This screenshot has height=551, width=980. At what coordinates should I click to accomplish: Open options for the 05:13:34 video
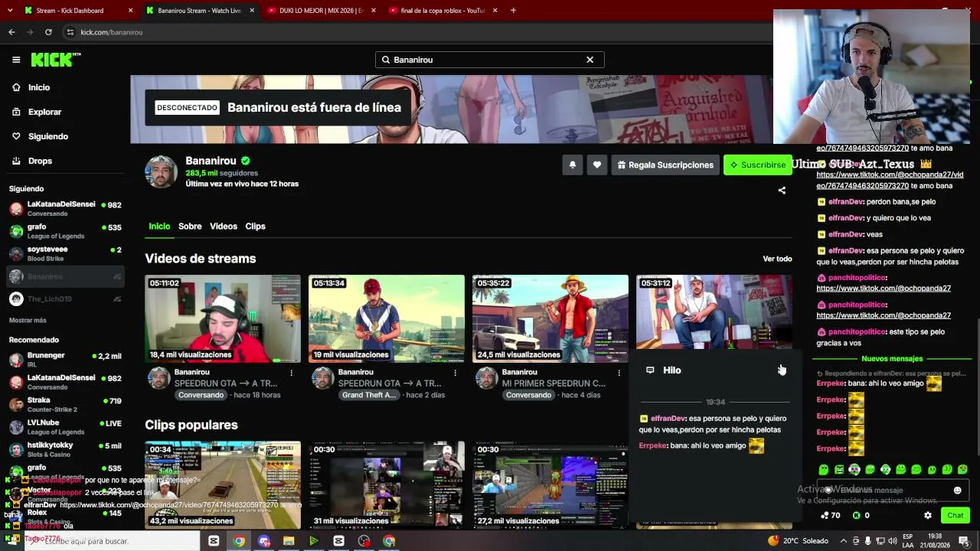point(455,373)
